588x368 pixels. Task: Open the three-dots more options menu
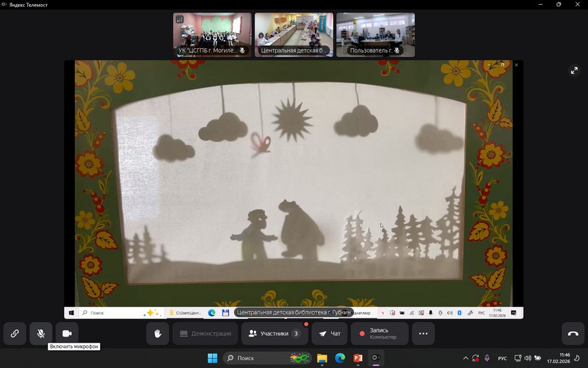pyautogui.click(x=423, y=333)
